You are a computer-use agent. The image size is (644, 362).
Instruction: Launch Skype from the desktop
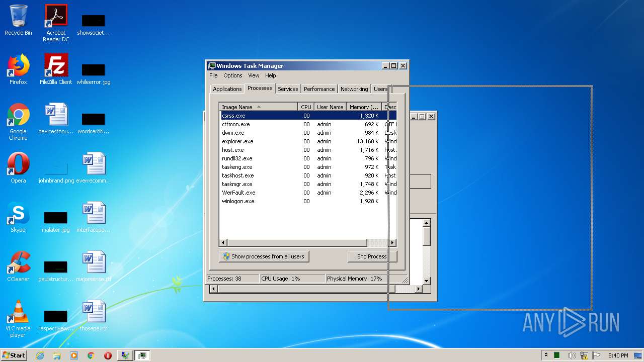pyautogui.click(x=18, y=217)
